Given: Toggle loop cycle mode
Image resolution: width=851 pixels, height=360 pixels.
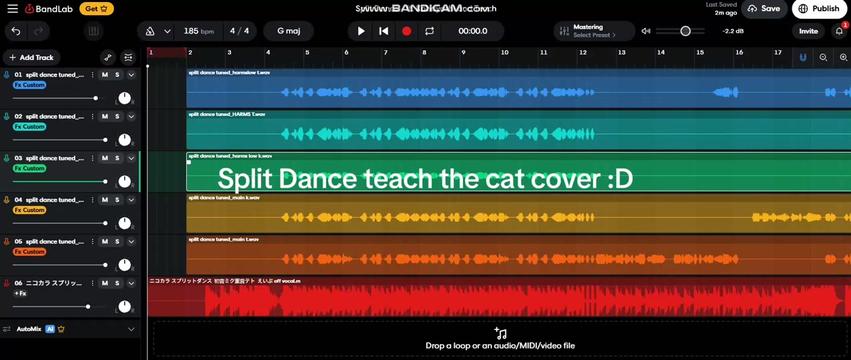Looking at the screenshot, I should [x=429, y=31].
